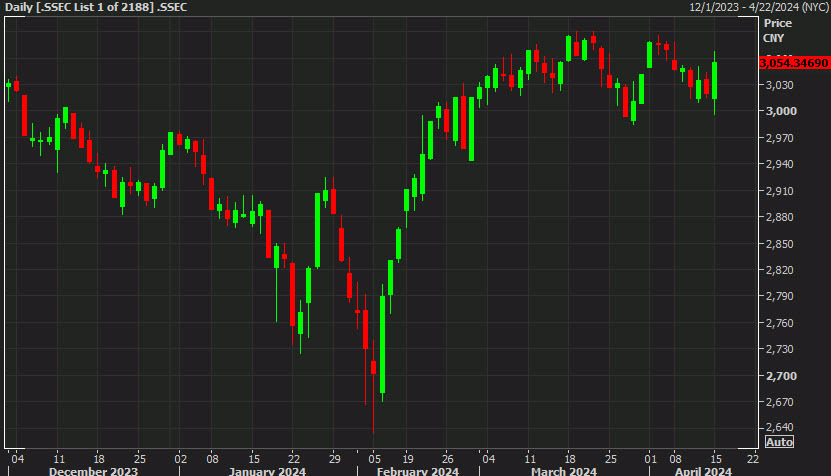The width and height of the screenshot is (831, 476).
Task: Click the Price CNY axis header
Action: (776, 30)
